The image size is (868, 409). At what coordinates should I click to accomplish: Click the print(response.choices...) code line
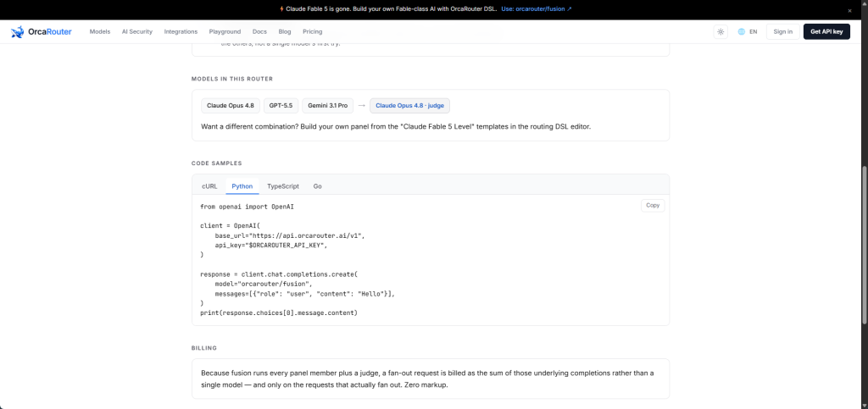279,312
